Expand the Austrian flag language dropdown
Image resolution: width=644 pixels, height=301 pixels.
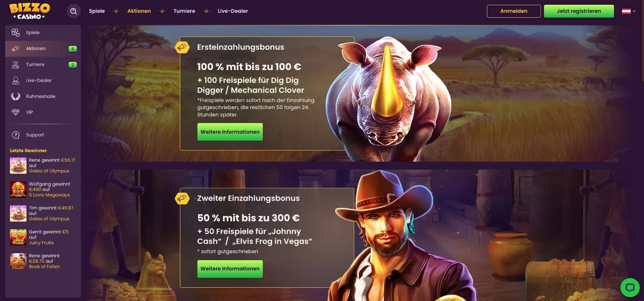(629, 11)
